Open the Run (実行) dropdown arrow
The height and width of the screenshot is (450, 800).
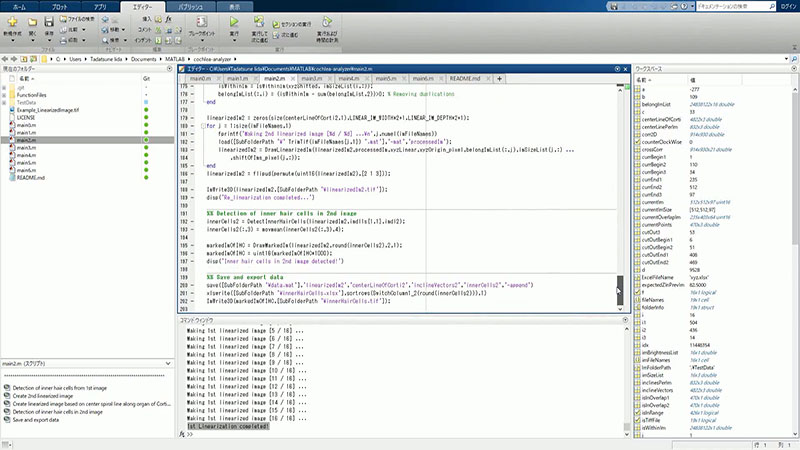coord(234,40)
